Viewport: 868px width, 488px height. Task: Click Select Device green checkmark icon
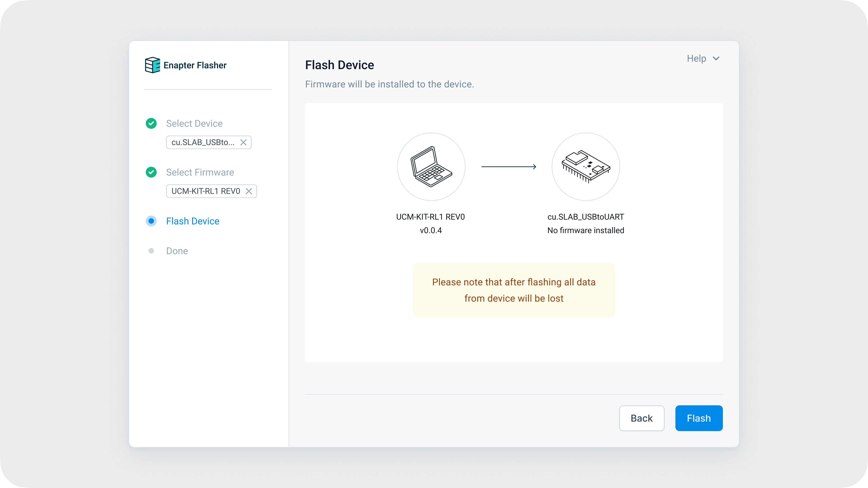(151, 123)
